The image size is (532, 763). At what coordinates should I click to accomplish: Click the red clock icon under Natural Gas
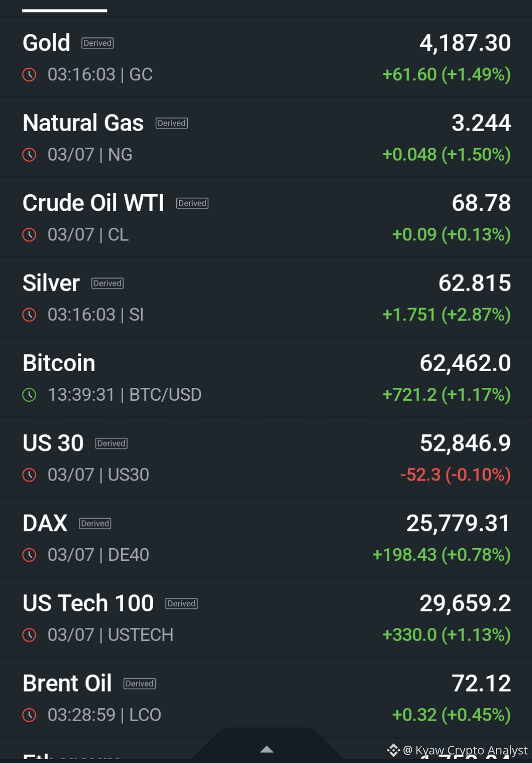pyautogui.click(x=30, y=155)
